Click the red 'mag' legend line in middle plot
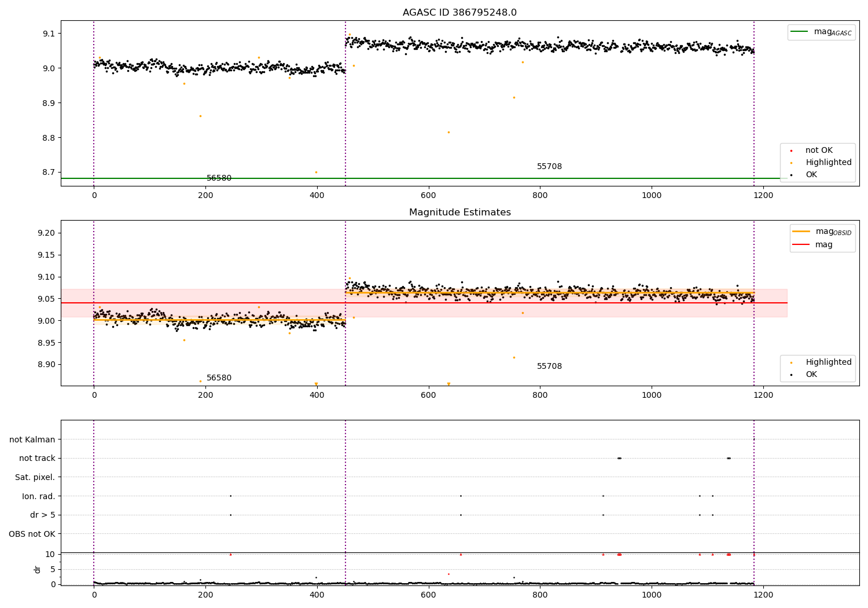The width and height of the screenshot is (868, 608). [x=801, y=244]
